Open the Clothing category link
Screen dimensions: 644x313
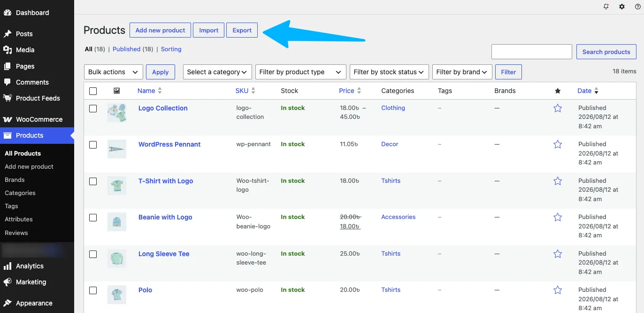coord(393,108)
